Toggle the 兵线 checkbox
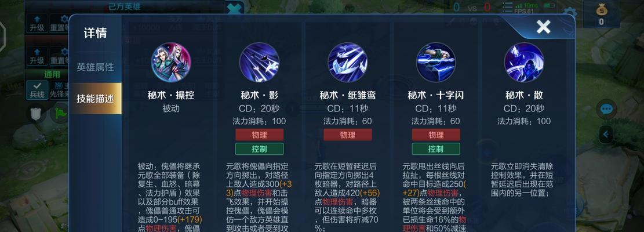 point(37,90)
